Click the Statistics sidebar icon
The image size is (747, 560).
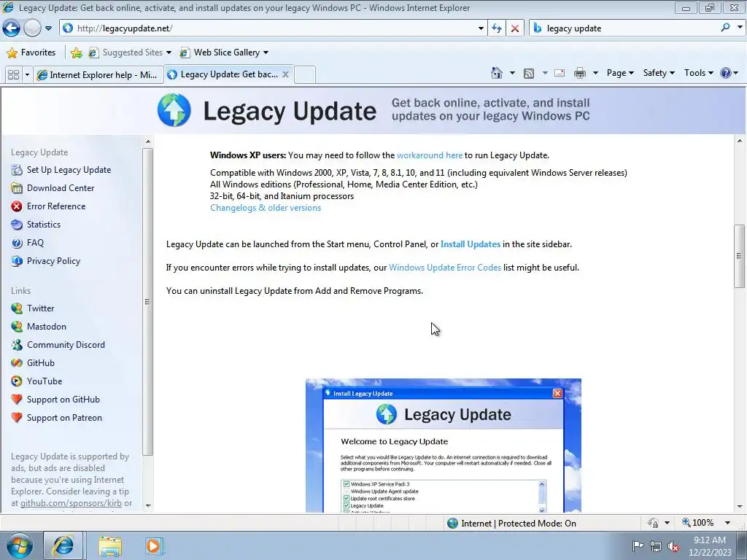pyautogui.click(x=17, y=225)
